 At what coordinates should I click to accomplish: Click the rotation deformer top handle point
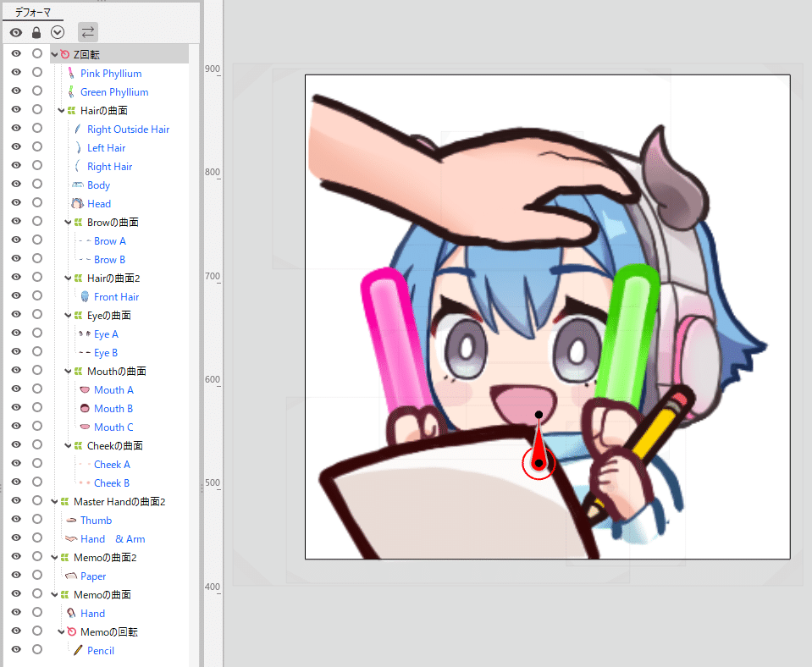(x=539, y=415)
